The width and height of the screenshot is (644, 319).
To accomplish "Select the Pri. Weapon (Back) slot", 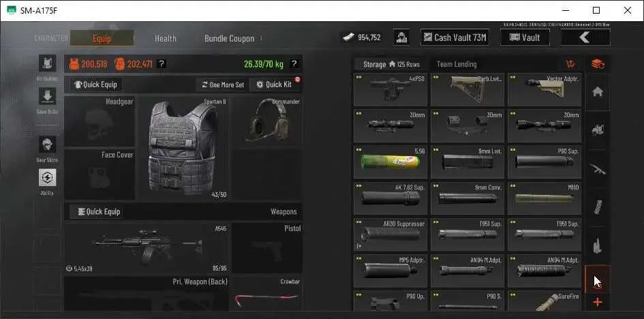I will pyautogui.click(x=147, y=294).
